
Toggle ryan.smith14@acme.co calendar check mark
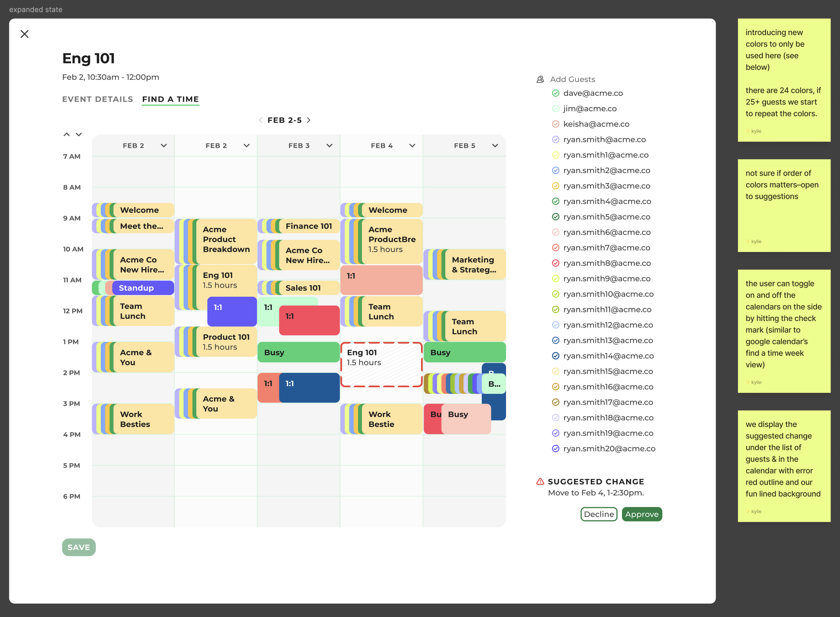click(x=555, y=356)
